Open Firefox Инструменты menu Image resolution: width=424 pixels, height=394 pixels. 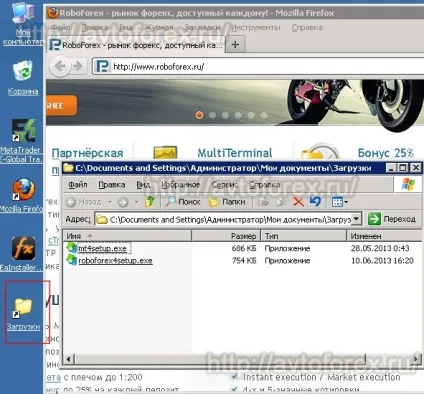coord(255,27)
